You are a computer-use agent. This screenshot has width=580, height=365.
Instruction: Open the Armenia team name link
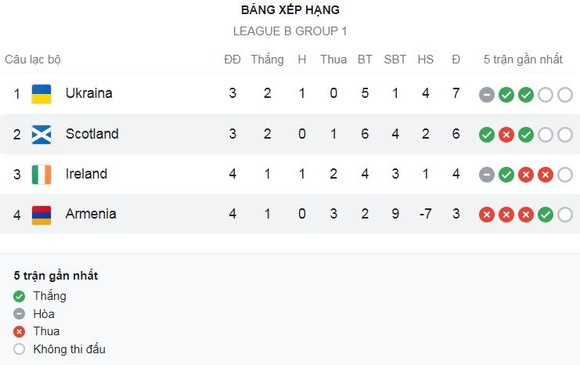(91, 214)
